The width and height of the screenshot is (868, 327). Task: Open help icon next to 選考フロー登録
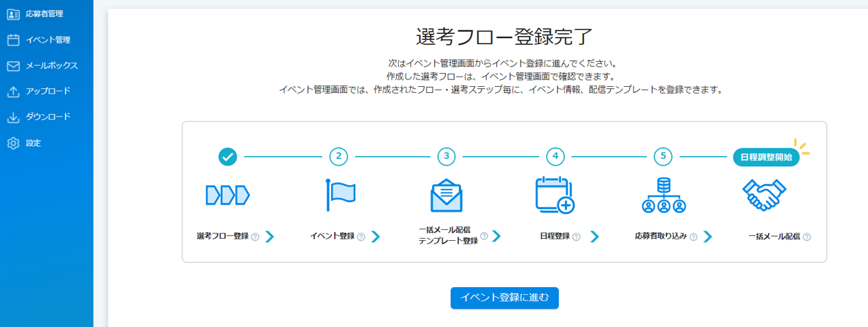[x=255, y=237]
